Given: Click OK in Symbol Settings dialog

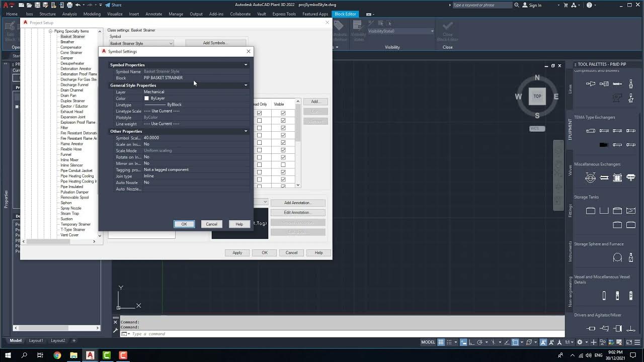Looking at the screenshot, I should coord(184,224).
